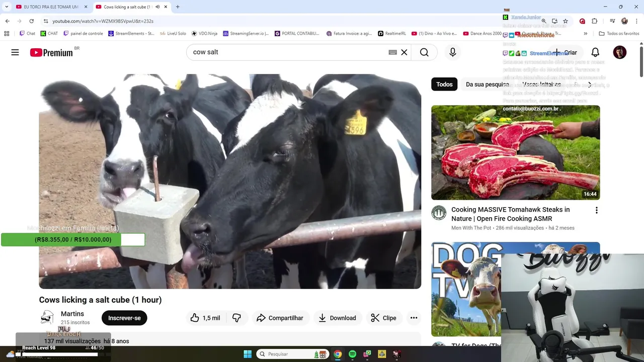
Task: Open the CHAT Kick bookmark
Action: coord(49,34)
